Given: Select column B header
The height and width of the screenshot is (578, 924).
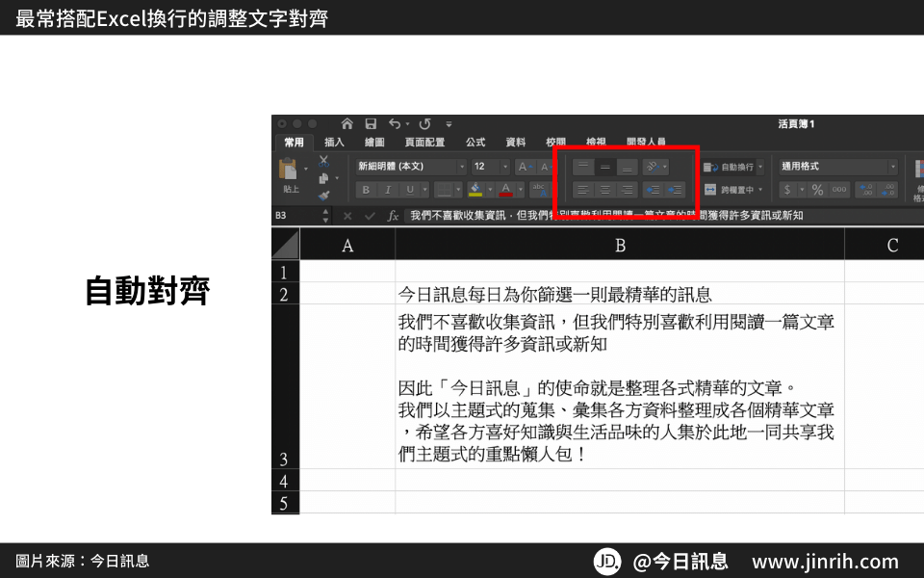Looking at the screenshot, I should (x=620, y=245).
